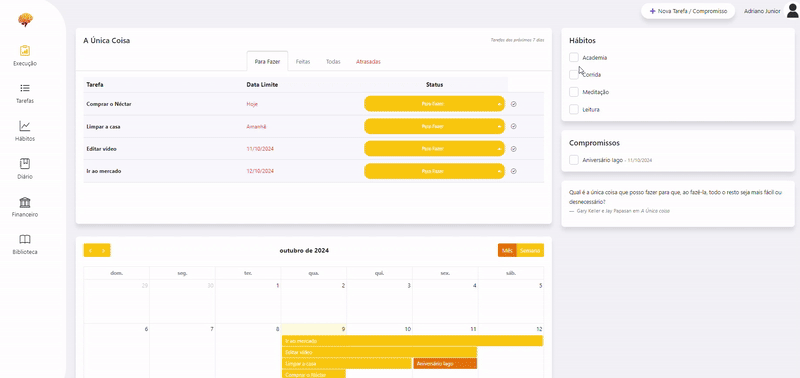
Task: Check the Aniversário Iago commitment checkbox
Action: pyautogui.click(x=574, y=160)
